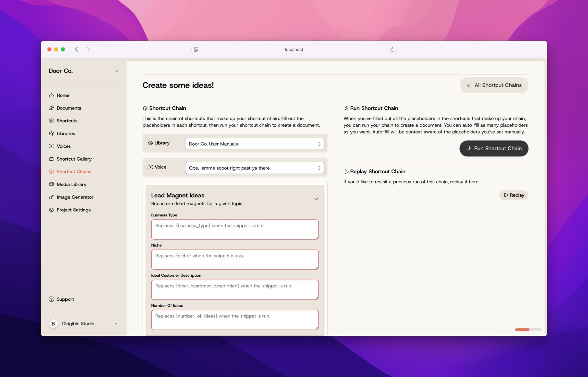Click the Ideal Customer Description label
This screenshot has height=377, width=588.
click(176, 275)
